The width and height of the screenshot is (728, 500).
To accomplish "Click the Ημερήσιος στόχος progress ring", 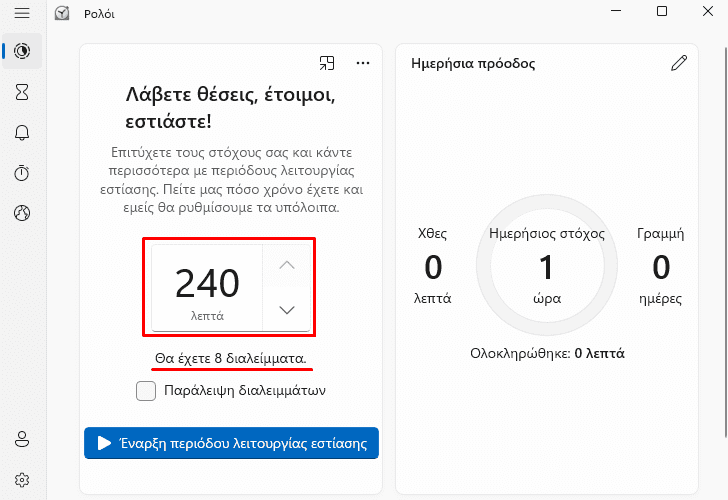I will pos(547,265).
